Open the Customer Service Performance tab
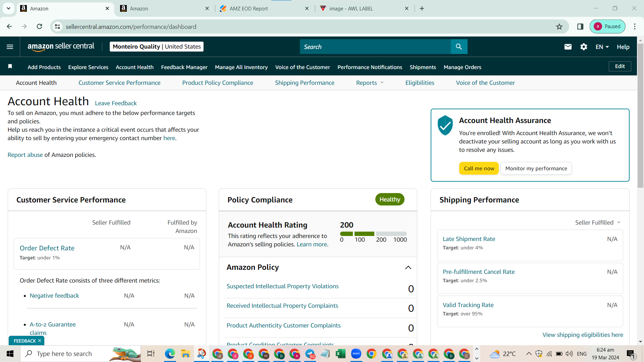 119,83
